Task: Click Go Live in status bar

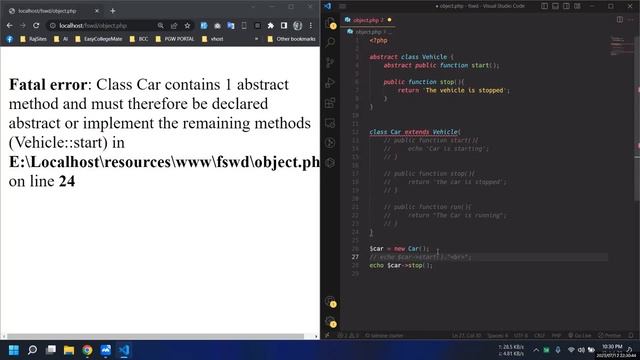Action: [580, 336]
